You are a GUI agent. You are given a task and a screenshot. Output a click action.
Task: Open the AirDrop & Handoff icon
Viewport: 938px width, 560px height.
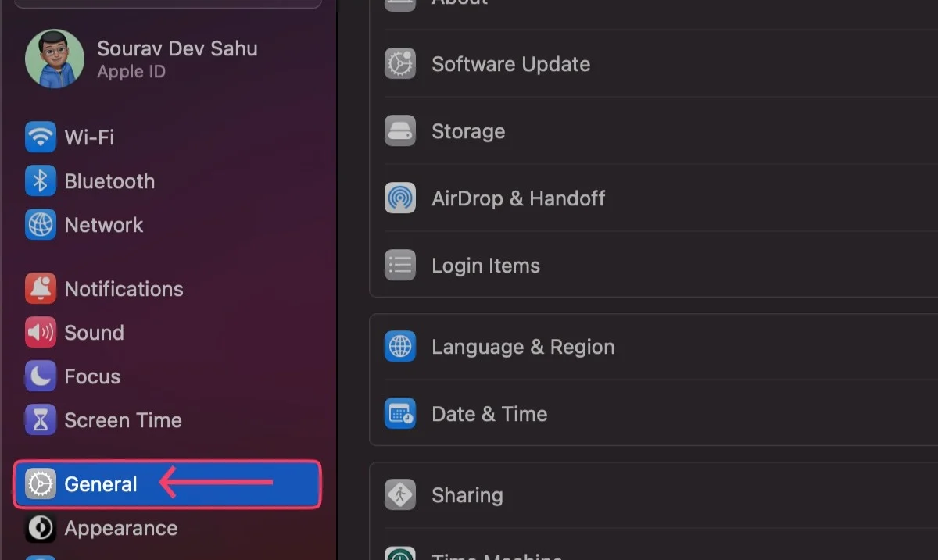coord(400,198)
